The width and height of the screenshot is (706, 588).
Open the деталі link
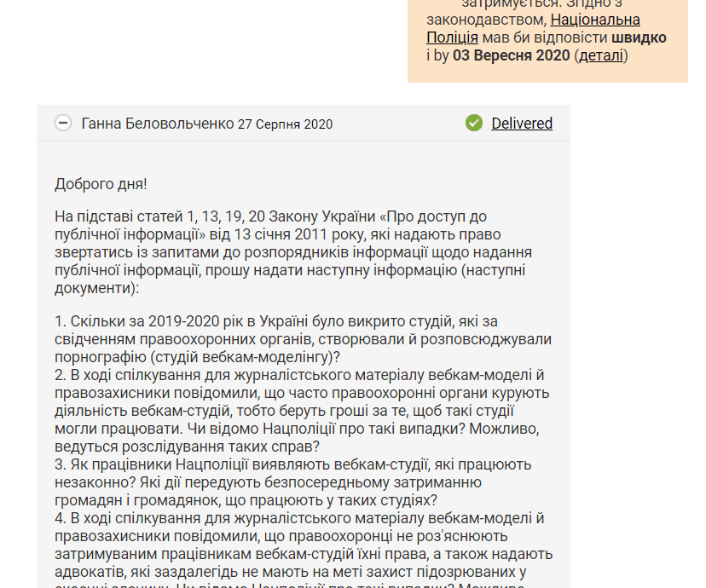click(601, 55)
